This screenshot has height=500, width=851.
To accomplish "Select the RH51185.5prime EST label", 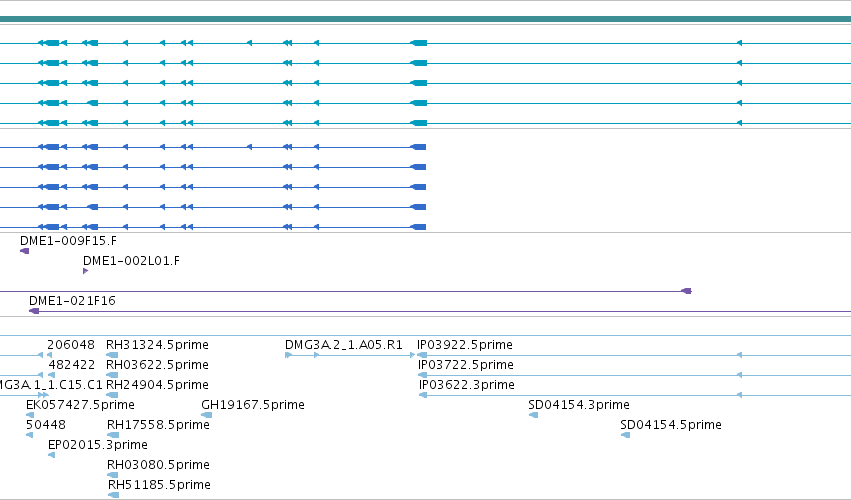I will point(159,485).
